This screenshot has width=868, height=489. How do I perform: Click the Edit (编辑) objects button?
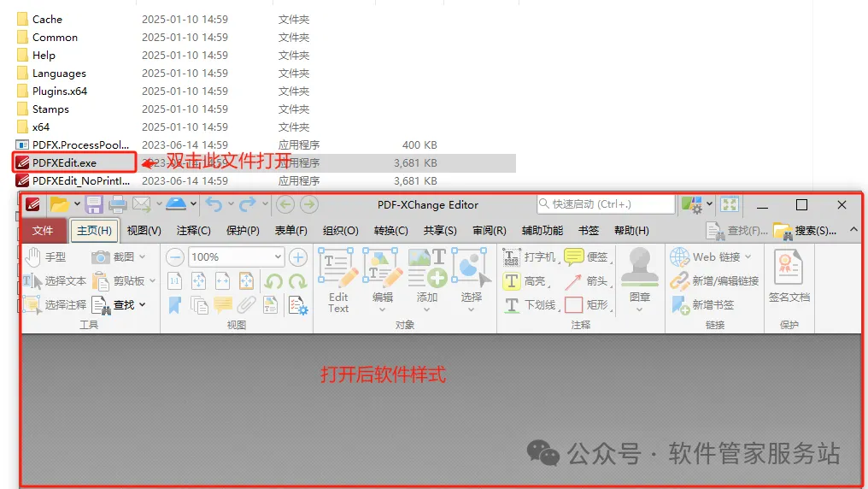(382, 280)
